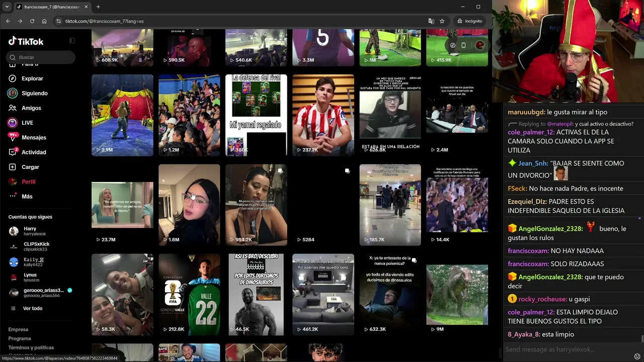Open the crowd video with 1.2M views
644x362 pixels.
pos(189,115)
